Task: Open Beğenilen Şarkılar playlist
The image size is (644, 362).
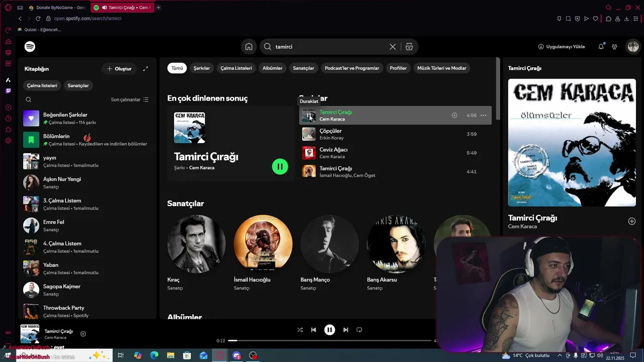Action: click(x=87, y=119)
